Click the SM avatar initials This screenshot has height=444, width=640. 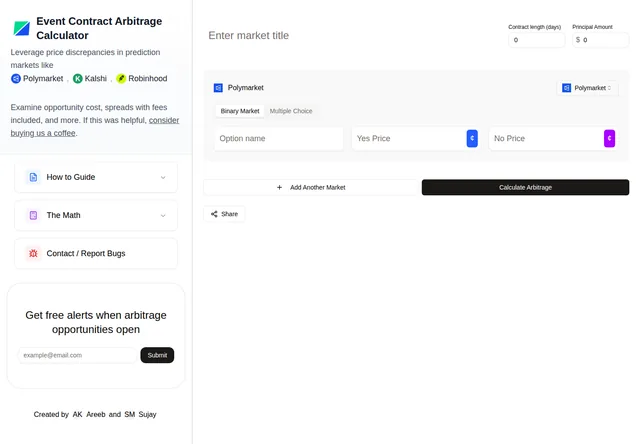tap(129, 414)
